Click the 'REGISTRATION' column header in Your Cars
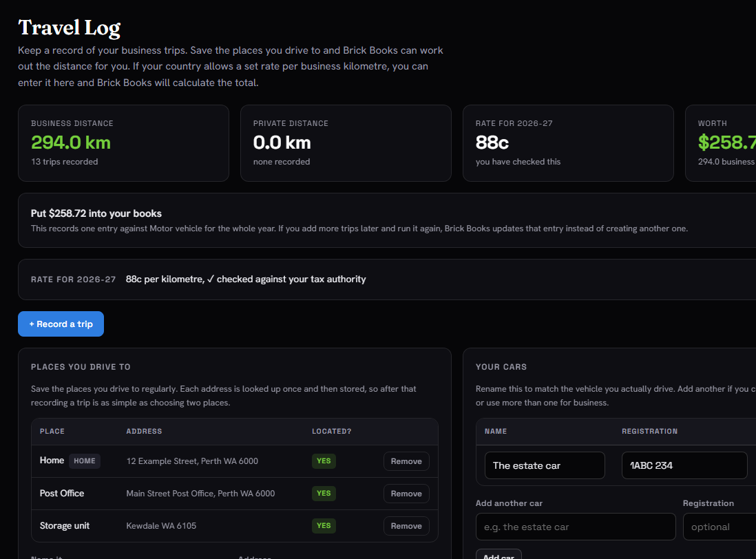 pyautogui.click(x=649, y=431)
